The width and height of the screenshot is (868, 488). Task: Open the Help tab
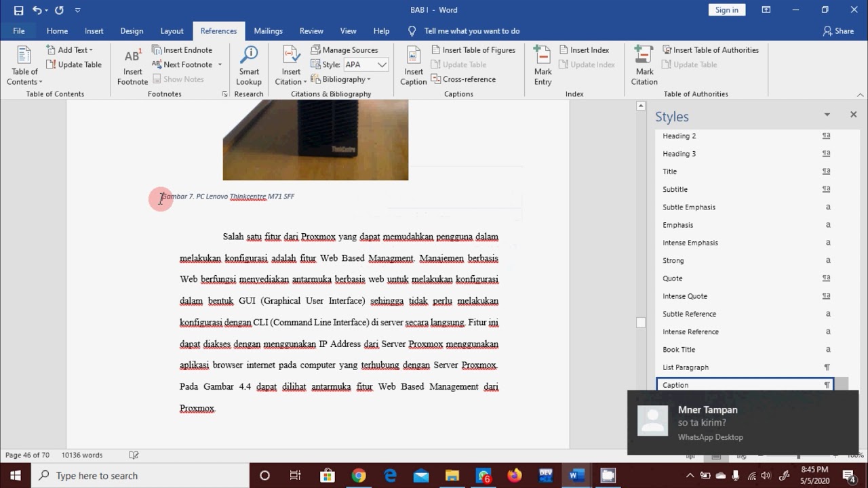point(381,30)
